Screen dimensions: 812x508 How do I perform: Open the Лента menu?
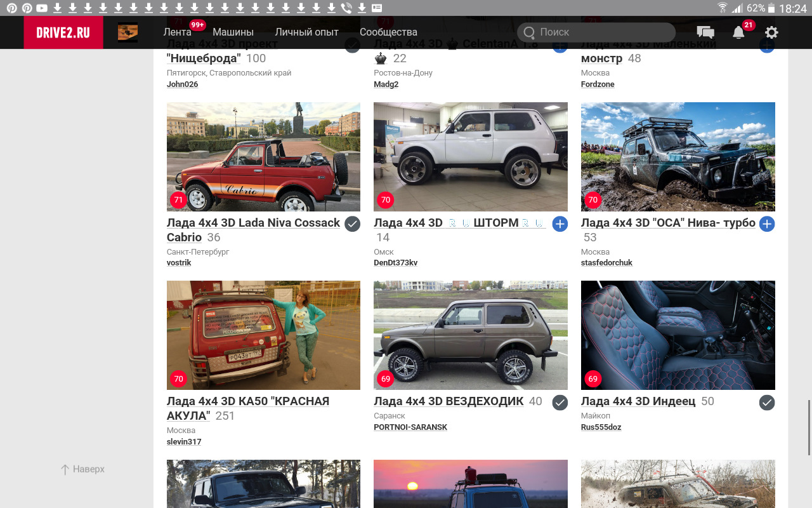pos(178,32)
